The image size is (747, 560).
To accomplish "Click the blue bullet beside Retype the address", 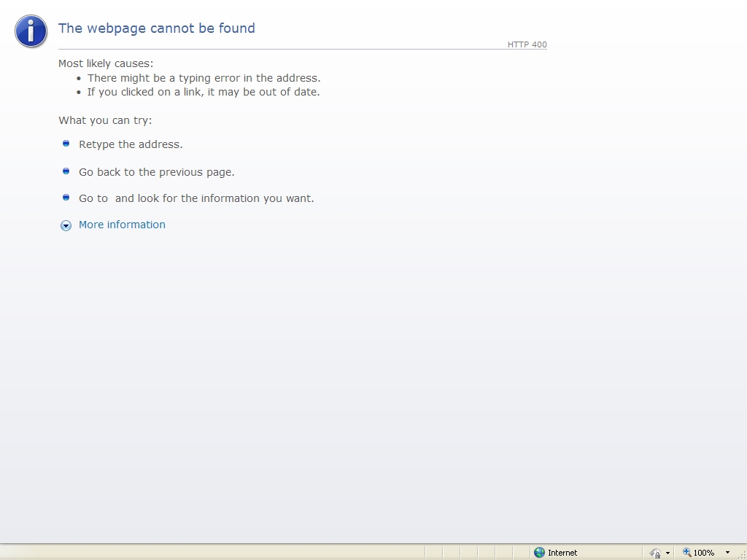I will pyautogui.click(x=66, y=144).
